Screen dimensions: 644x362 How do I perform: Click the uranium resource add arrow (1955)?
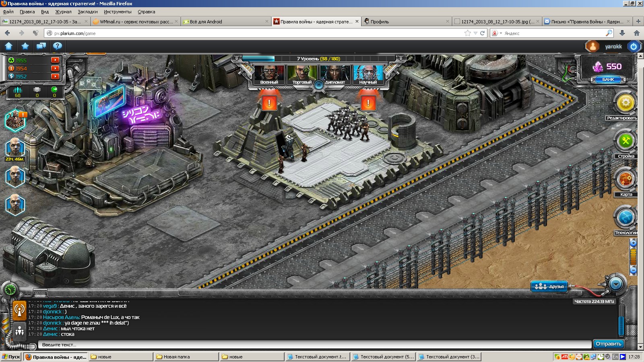point(55,60)
